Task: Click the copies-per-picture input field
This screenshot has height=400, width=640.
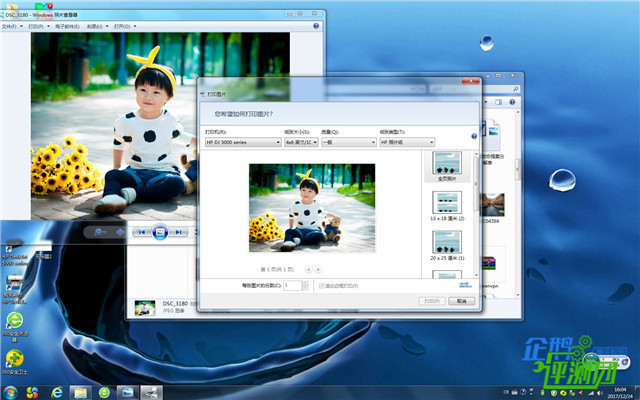Action: [292, 285]
